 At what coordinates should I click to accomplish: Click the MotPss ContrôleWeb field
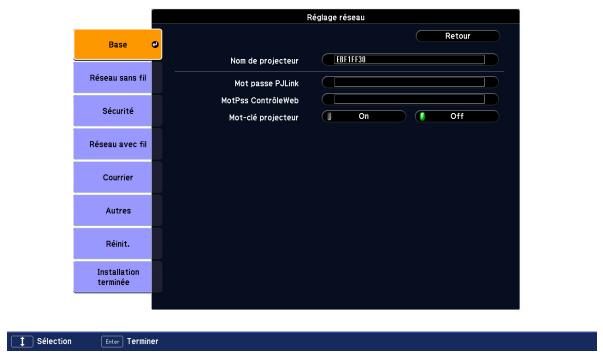[x=410, y=99]
